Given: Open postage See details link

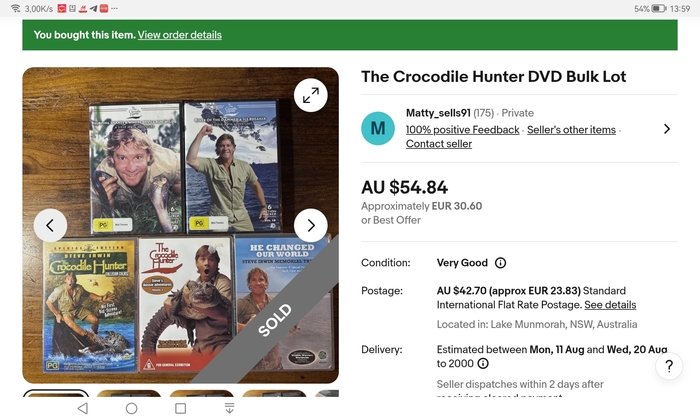Looking at the screenshot, I should [610, 305].
